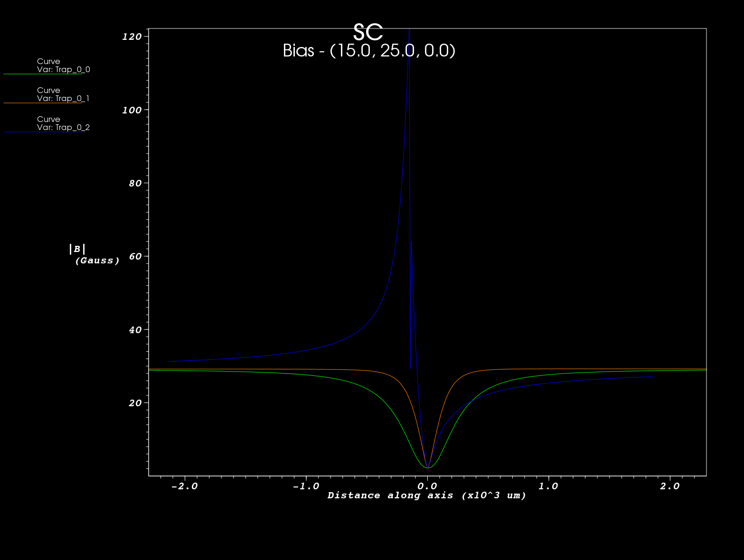Click the 'Distance along axis' x-axis label
This screenshot has height=560, width=744.
pos(427,495)
